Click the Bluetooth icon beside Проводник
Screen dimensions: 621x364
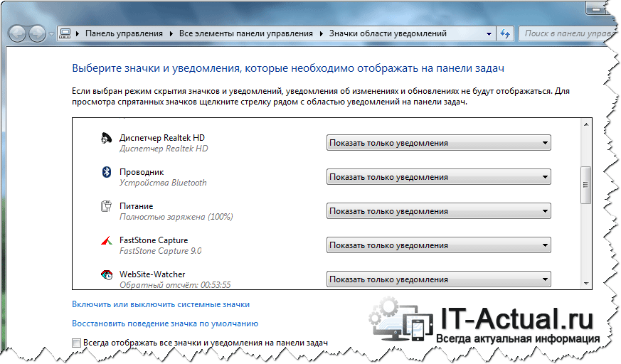pos(106,172)
